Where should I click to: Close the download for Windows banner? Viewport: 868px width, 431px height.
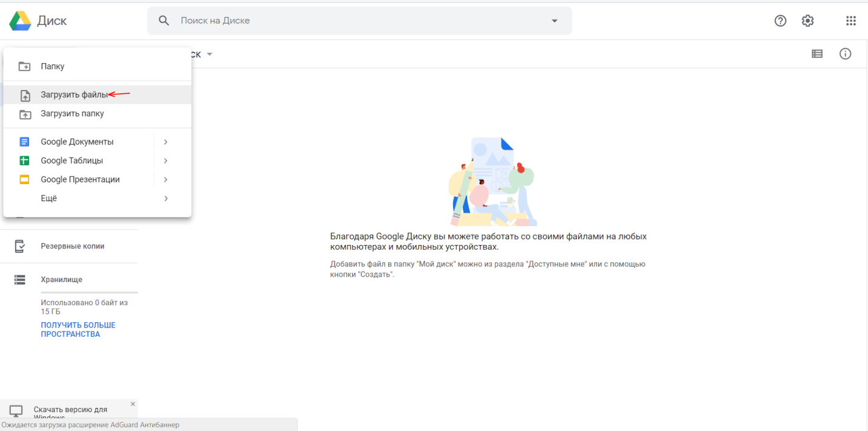click(133, 404)
